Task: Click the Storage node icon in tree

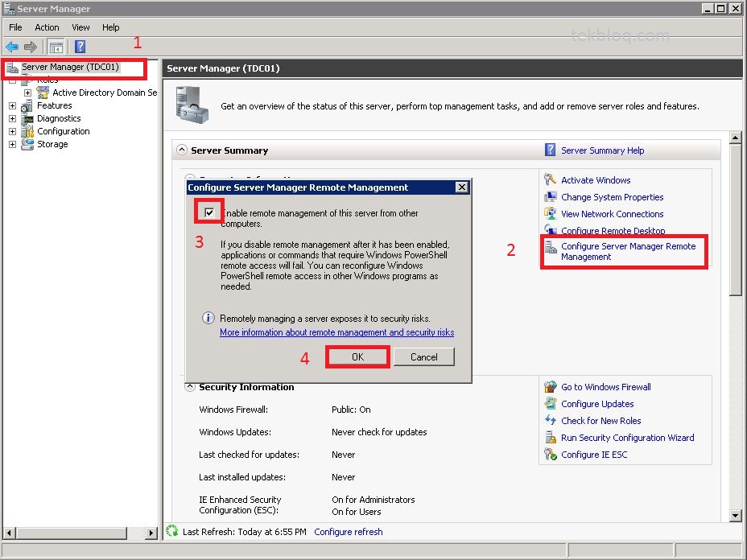Action: [x=27, y=144]
